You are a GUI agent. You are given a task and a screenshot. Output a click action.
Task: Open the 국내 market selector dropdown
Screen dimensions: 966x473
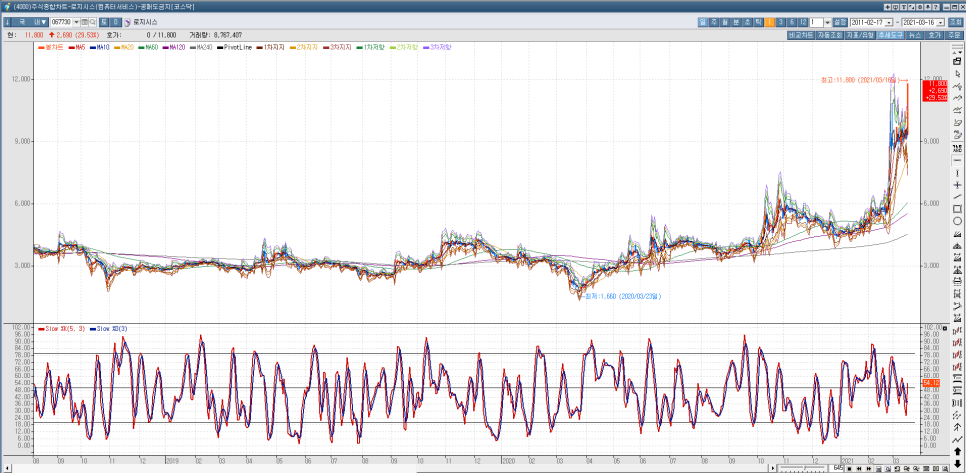point(30,22)
